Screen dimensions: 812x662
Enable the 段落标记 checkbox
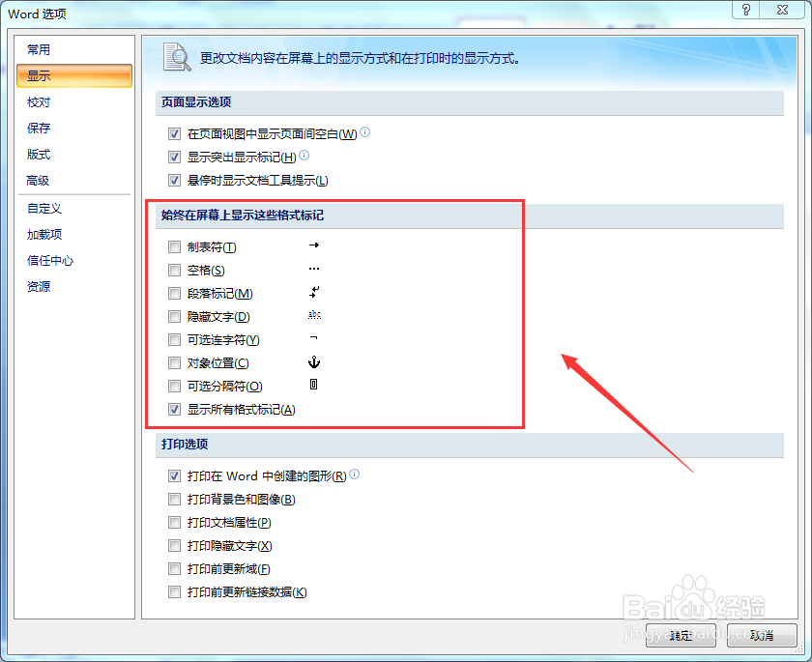click(175, 294)
